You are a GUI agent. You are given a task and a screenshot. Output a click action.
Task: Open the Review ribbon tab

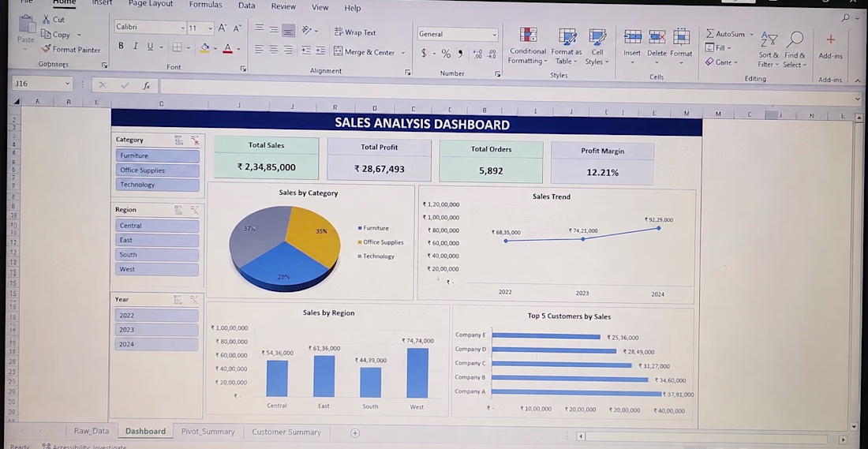[x=283, y=6]
